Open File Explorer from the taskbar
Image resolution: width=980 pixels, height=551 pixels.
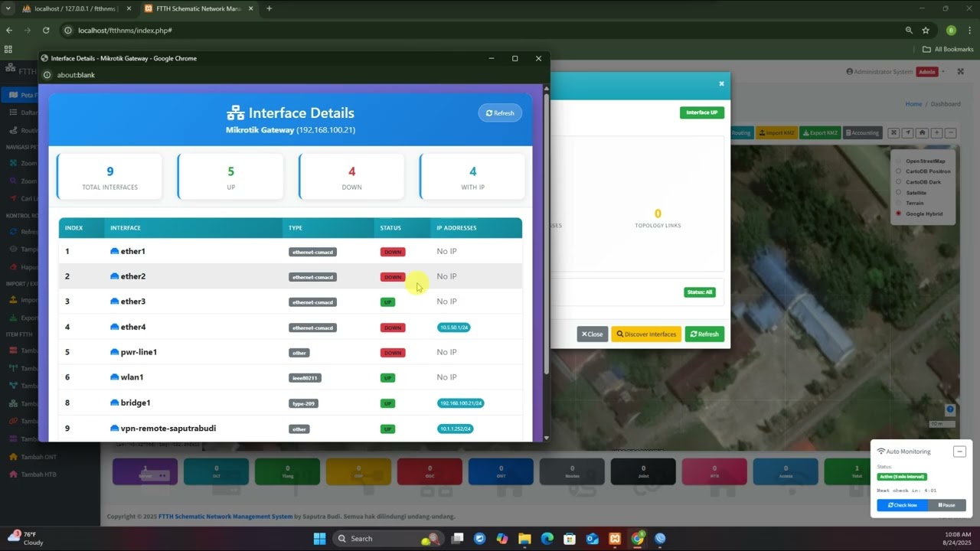(x=524, y=539)
